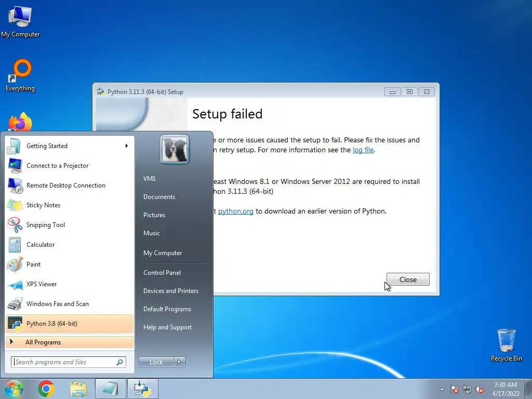Select the Python installer taskbar item
Image resolution: width=532 pixels, height=399 pixels.
142,389
